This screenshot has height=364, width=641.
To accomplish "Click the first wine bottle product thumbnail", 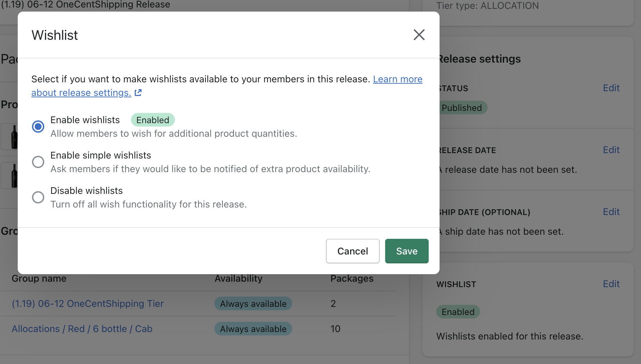I will 14,137.
